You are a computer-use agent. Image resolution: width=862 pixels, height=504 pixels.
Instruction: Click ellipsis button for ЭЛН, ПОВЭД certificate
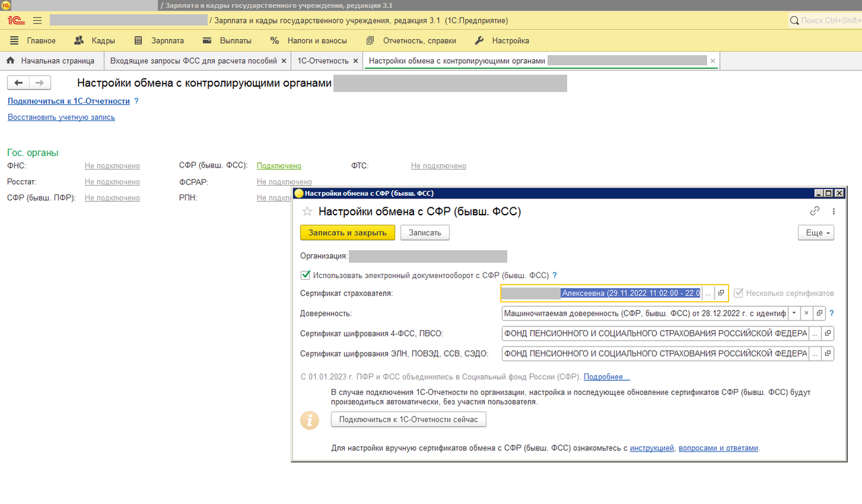[x=815, y=353]
